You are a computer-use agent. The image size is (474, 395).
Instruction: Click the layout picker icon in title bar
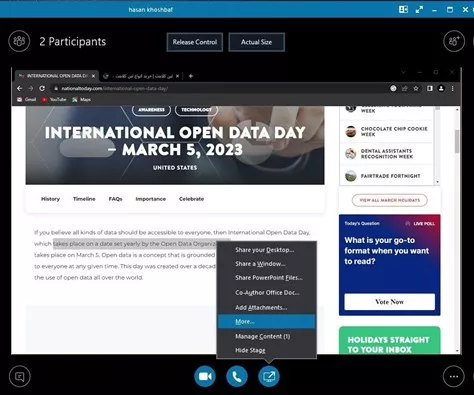(403, 9)
